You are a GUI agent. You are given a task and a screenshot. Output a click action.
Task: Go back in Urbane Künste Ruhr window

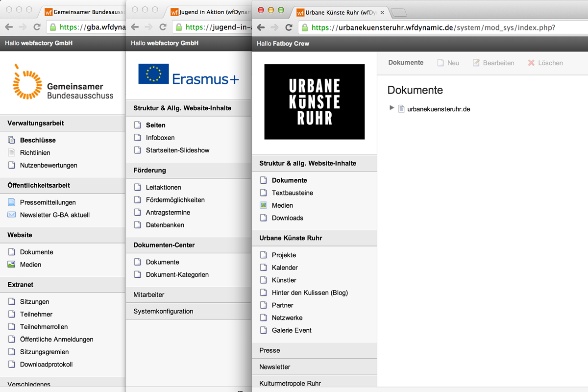pos(261,27)
